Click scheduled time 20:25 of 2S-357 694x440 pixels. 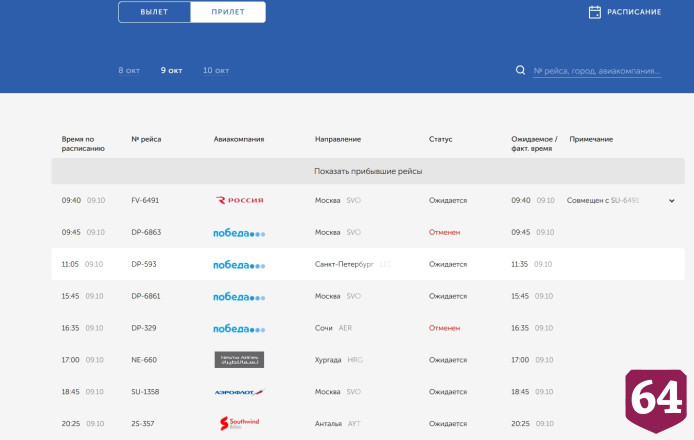tap(70, 423)
